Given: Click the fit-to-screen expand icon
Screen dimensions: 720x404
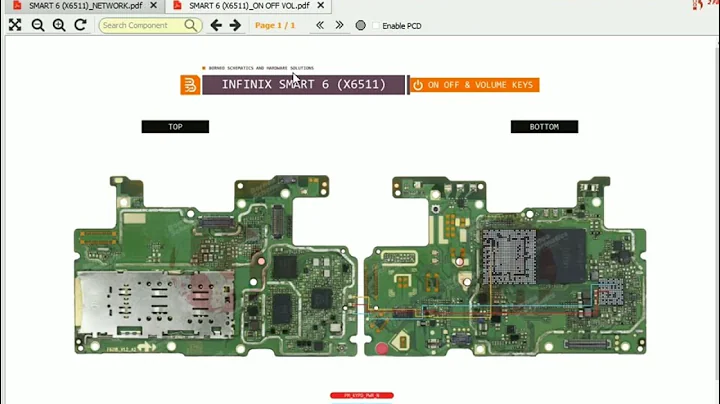Looking at the screenshot, I should 15,25.
